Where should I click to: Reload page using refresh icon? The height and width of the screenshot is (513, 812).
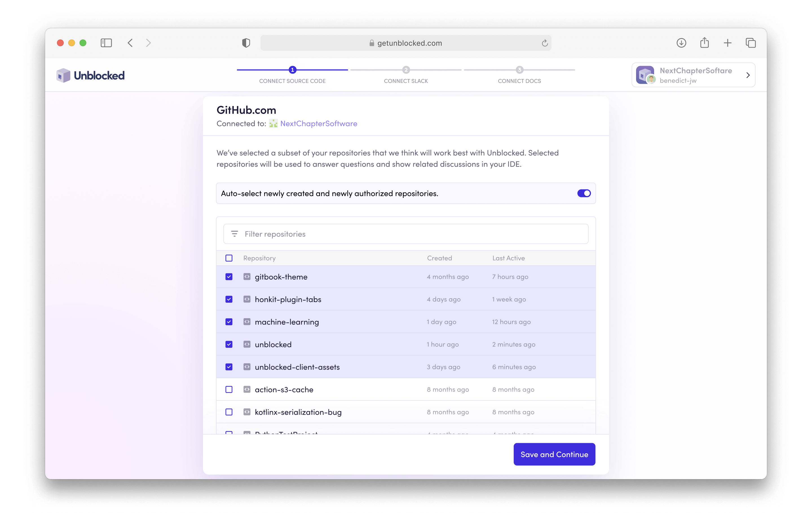point(545,43)
